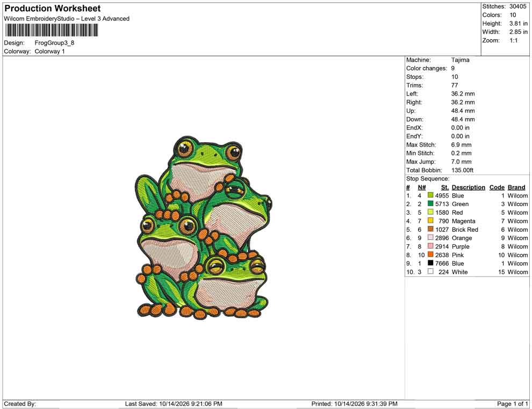
Task: Click the Created By label in footer
Action: [x=20, y=404]
